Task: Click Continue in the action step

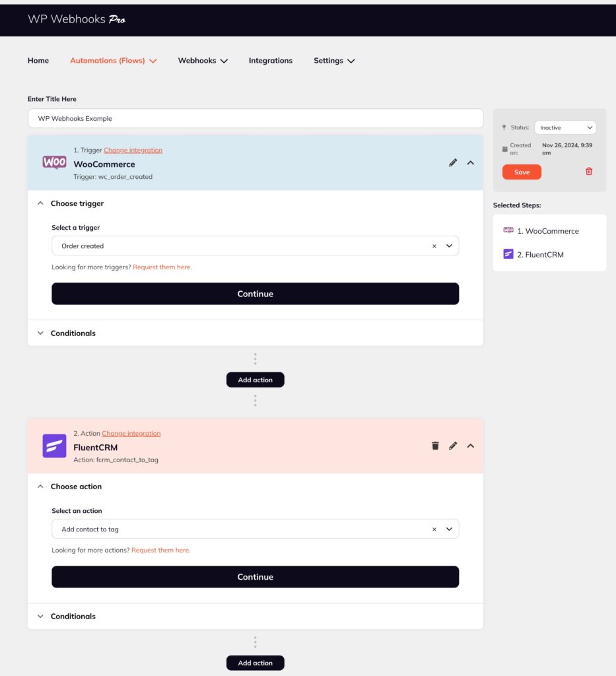Action: pos(256,577)
